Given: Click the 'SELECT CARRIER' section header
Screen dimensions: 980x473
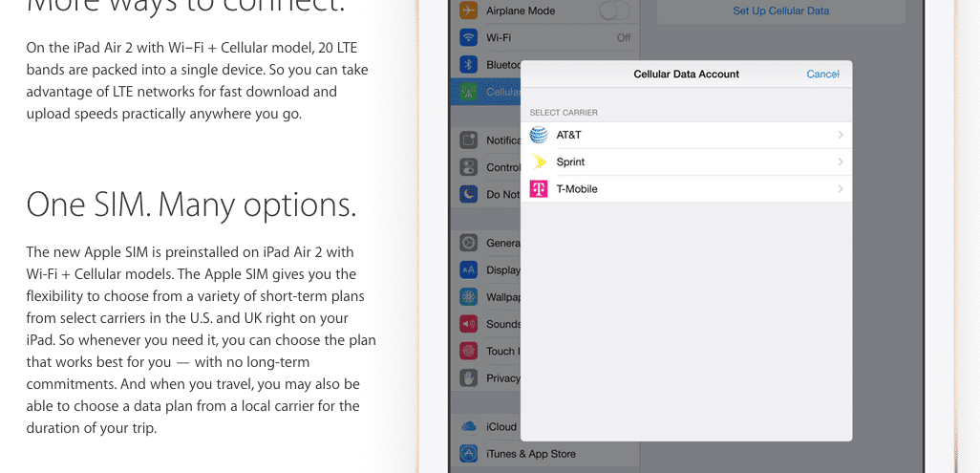Looking at the screenshot, I should 564,113.
